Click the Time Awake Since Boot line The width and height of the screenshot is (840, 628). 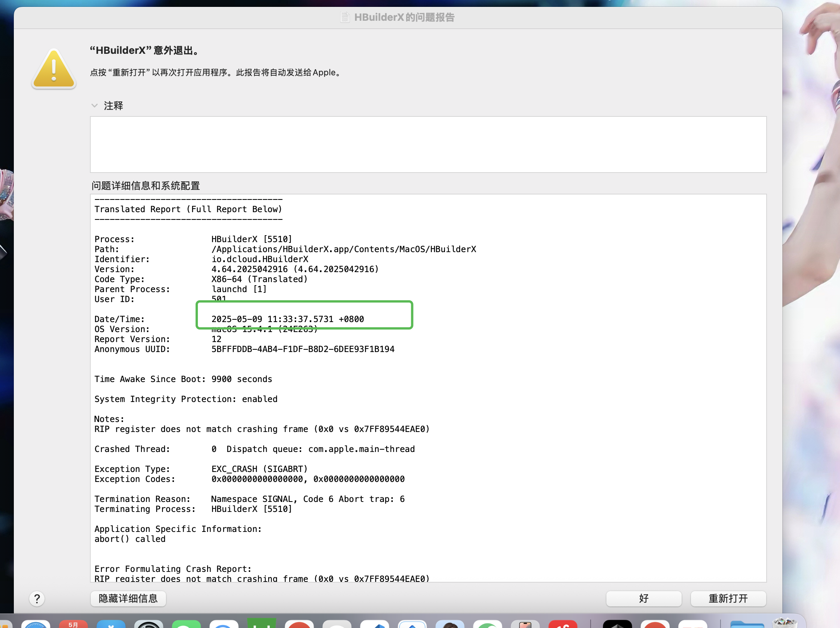point(183,379)
